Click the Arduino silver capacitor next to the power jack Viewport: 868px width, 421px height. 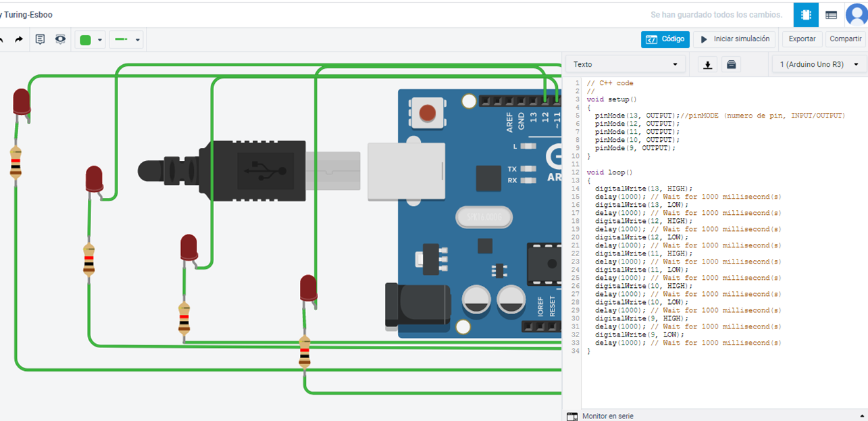(x=477, y=301)
